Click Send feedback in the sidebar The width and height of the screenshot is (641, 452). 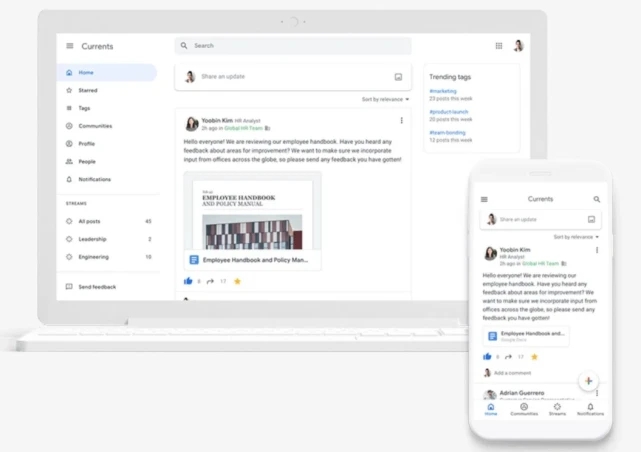[97, 287]
